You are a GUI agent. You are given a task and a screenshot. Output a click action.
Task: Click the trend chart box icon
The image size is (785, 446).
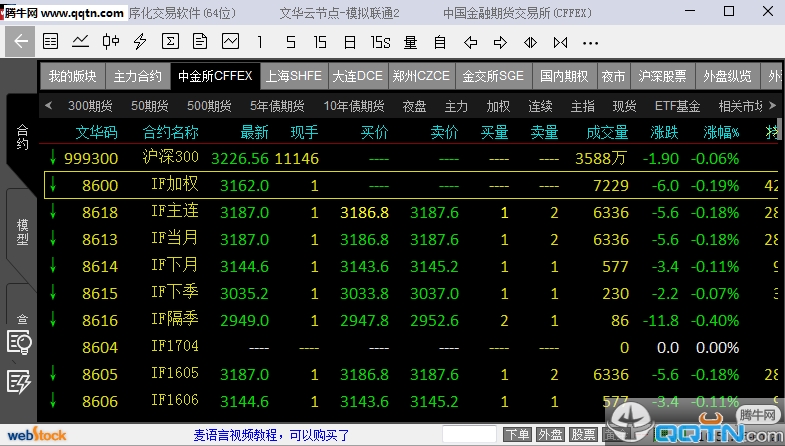click(x=230, y=42)
